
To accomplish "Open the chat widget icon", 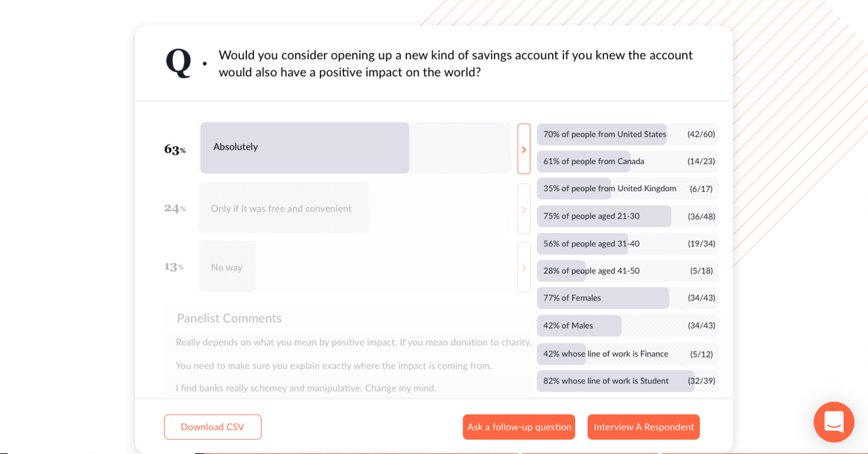I will [834, 422].
